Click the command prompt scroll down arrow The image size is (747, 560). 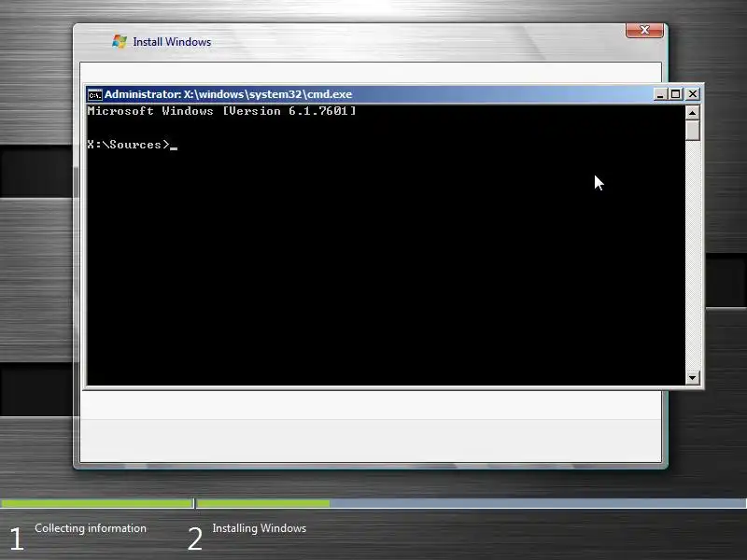[x=692, y=378]
